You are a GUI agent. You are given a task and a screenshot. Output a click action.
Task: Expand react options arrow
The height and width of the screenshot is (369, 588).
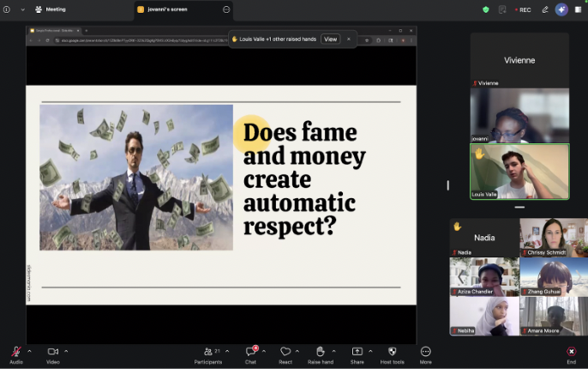[297, 351]
